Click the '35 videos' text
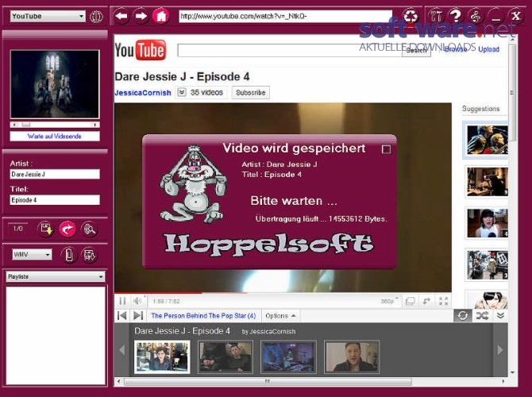This screenshot has width=532, height=397. pyautogui.click(x=206, y=92)
